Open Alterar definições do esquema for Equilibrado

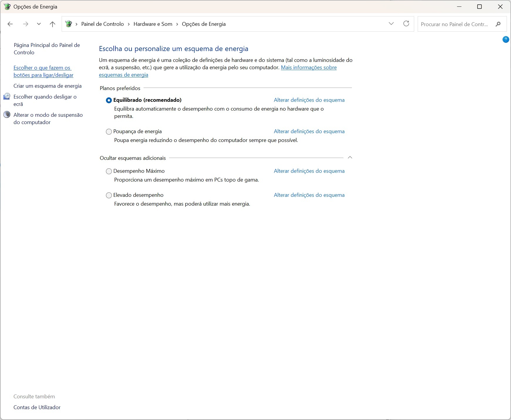click(x=309, y=100)
